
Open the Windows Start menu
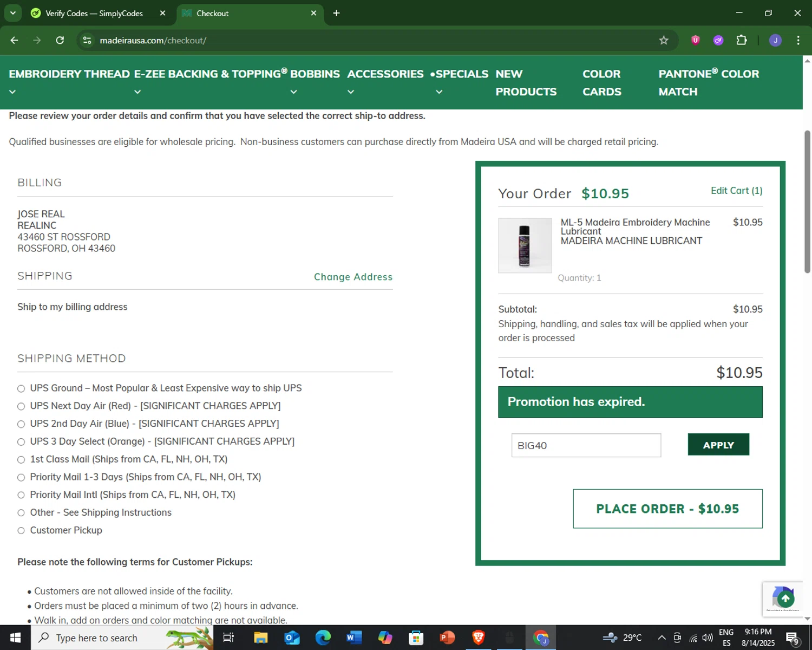point(15,638)
